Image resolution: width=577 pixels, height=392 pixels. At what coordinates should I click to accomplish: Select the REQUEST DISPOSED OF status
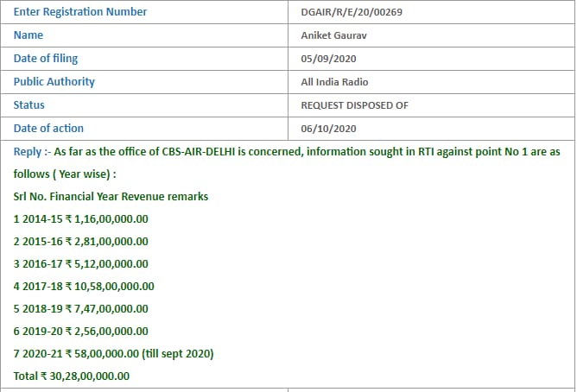tap(354, 105)
